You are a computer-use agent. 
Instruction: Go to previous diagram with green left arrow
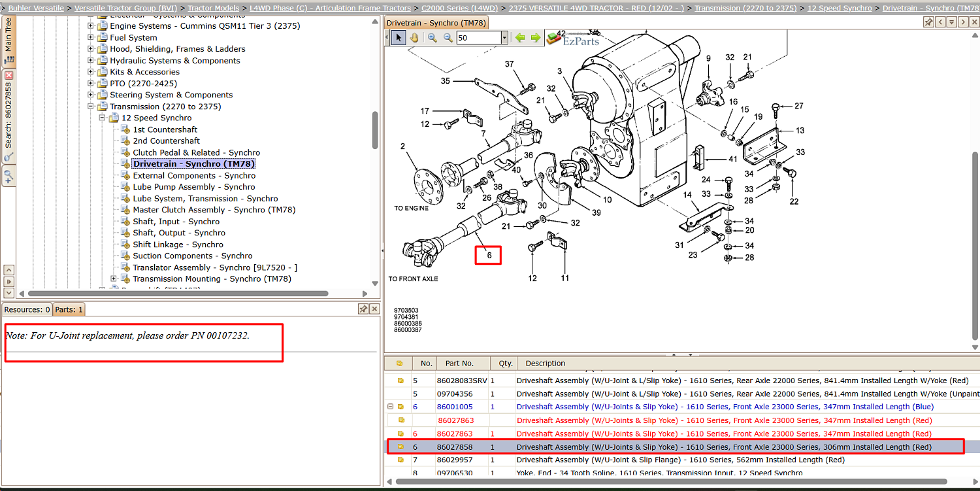[x=520, y=38]
